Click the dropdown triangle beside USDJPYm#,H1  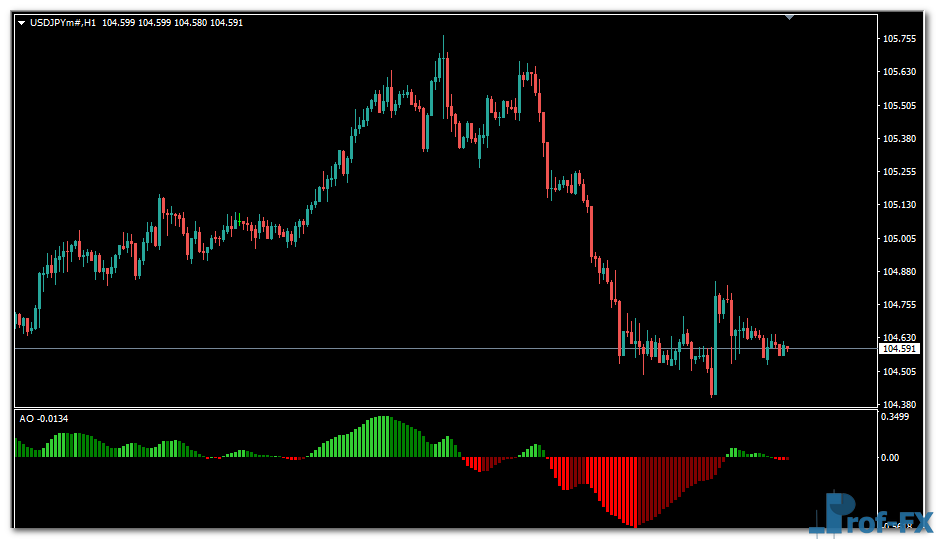tap(22, 22)
